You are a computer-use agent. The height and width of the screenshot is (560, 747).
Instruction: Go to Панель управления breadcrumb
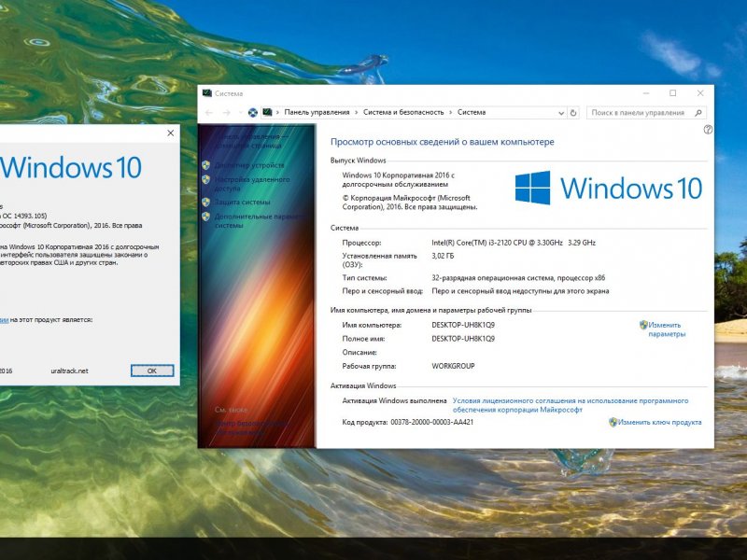point(317,112)
